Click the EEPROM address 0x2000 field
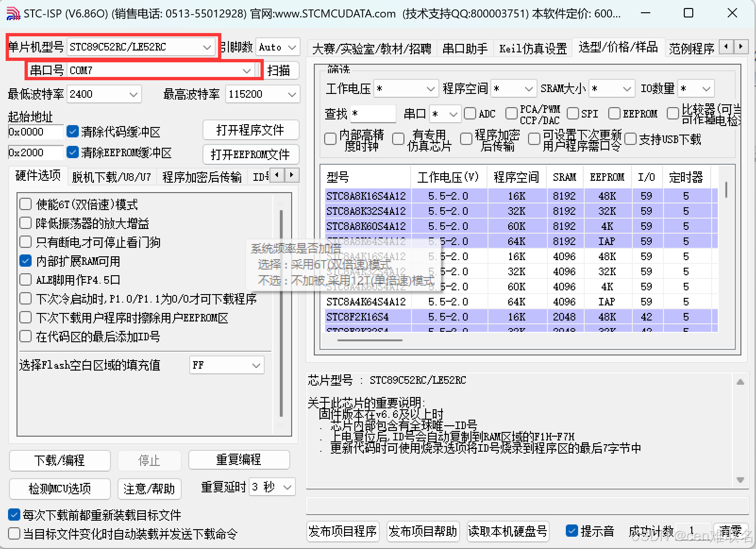Viewport: 756px width, 549px height. 35,153
